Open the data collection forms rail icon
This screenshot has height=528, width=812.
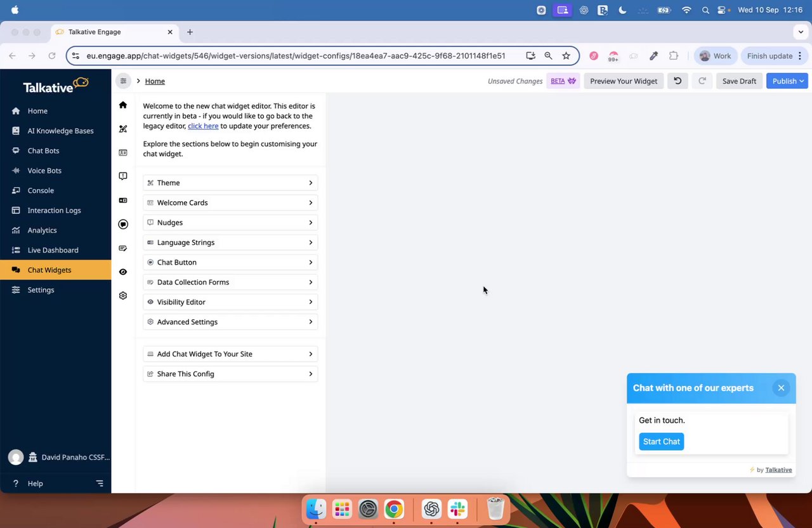click(123, 248)
